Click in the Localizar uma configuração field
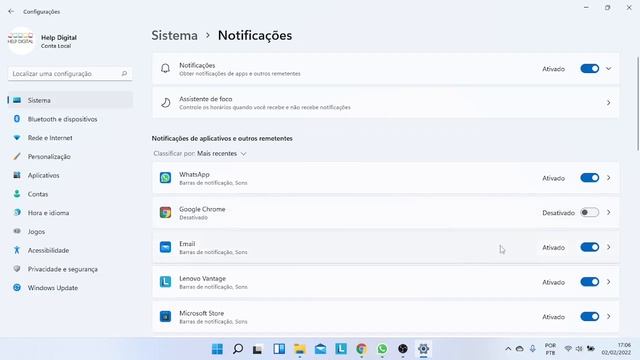The image size is (640, 360). 70,74
